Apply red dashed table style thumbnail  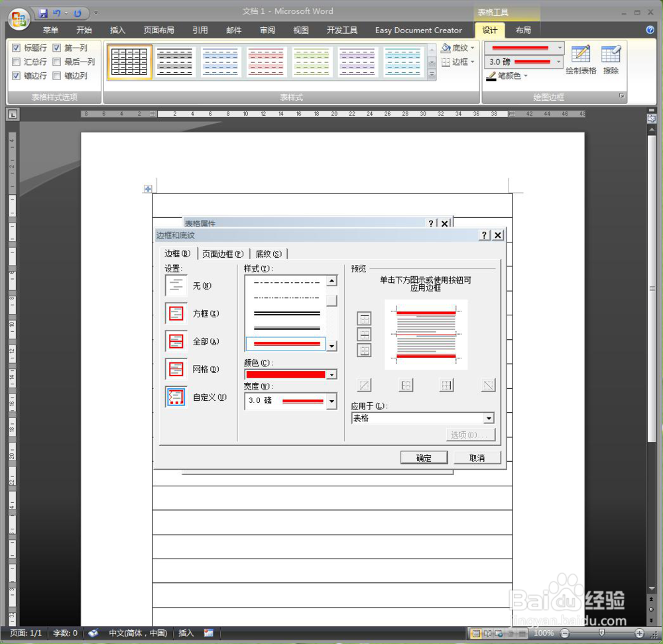266,62
